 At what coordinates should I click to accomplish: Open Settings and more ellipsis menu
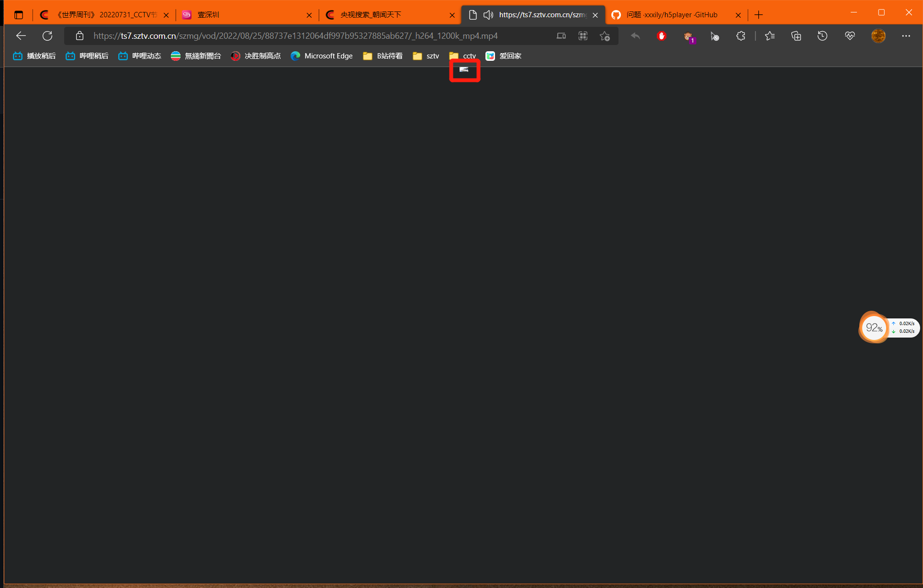coord(906,36)
